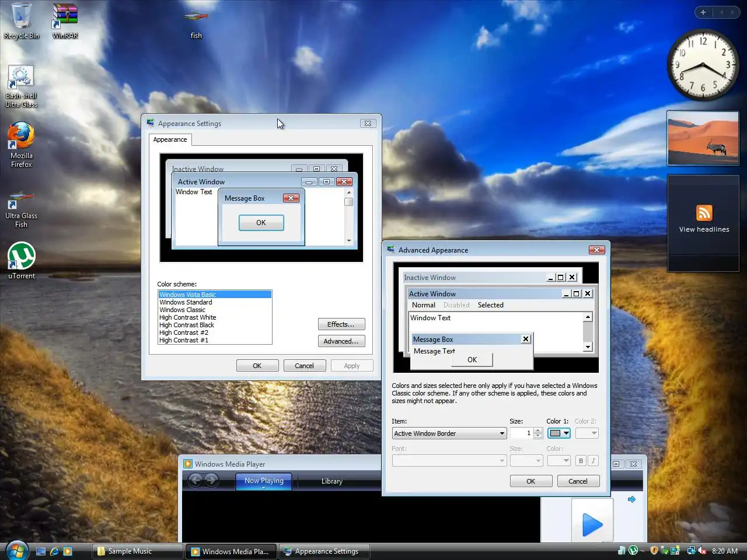The width and height of the screenshot is (747, 560).
Task: Click Show Desktop in Quick Launch
Action: [41, 551]
